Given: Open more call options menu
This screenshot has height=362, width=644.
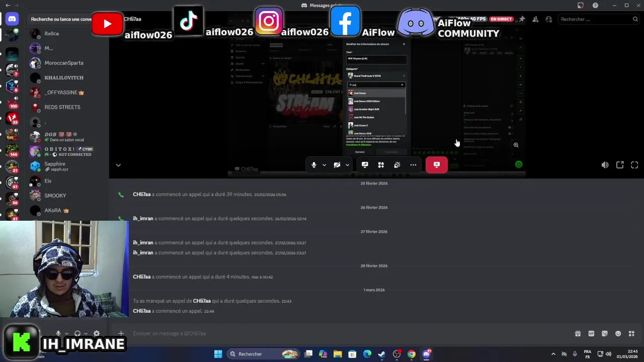Looking at the screenshot, I should point(413,165).
